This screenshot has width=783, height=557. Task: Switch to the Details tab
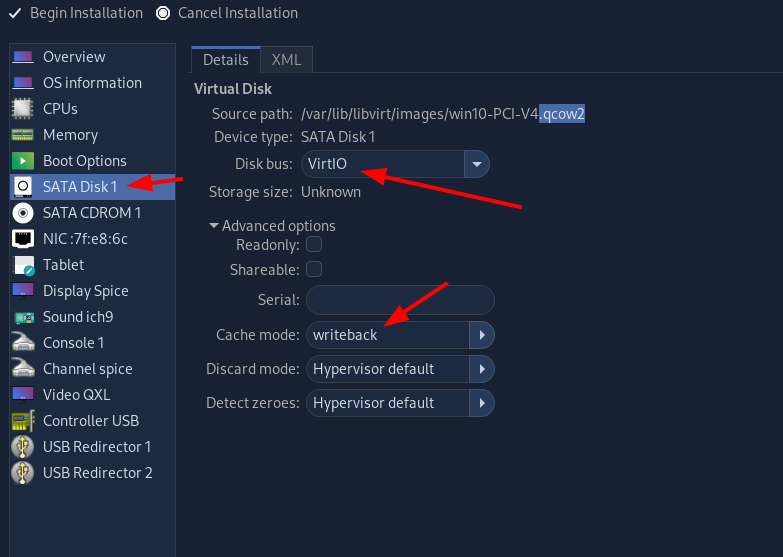pyautogui.click(x=226, y=60)
